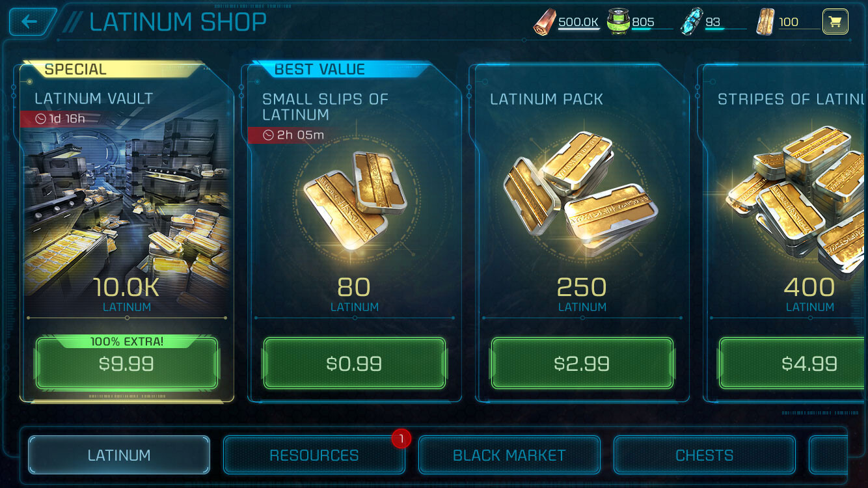Tap the green canister resource icon
Image resolution: width=868 pixels, height=488 pixels.
coord(618,22)
